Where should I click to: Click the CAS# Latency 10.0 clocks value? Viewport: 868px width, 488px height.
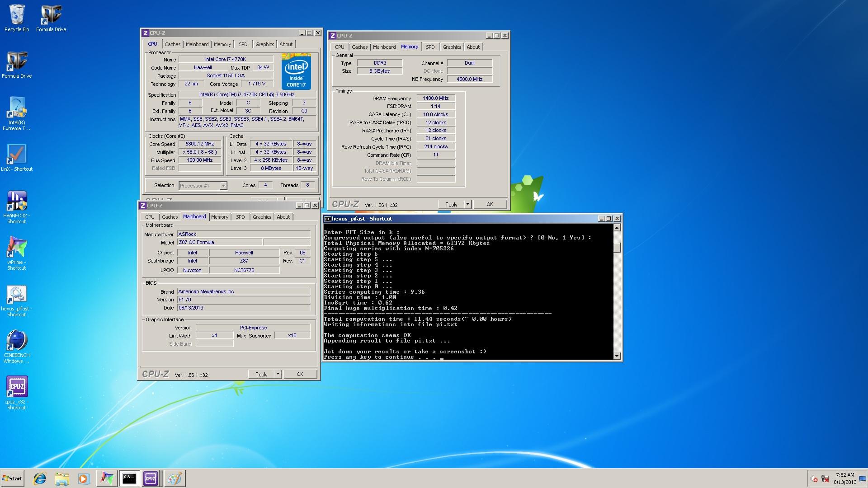point(436,114)
